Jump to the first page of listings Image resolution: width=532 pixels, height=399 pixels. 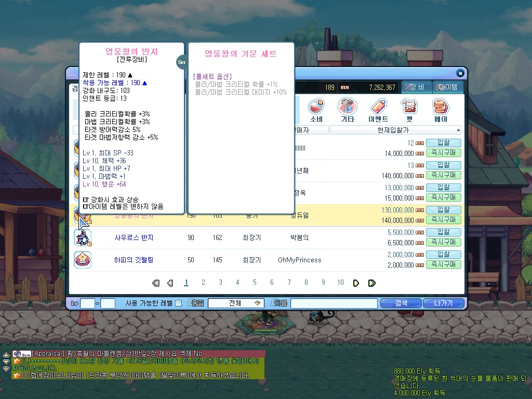point(156,283)
